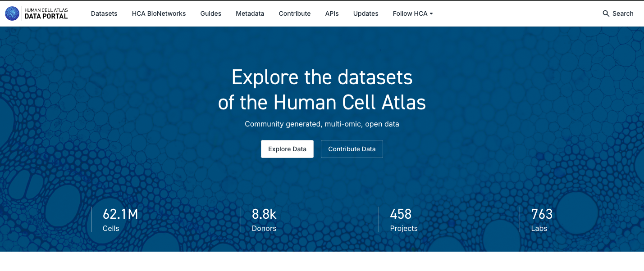Click the 458 Projects count
This screenshot has height=271, width=644.
click(403, 219)
